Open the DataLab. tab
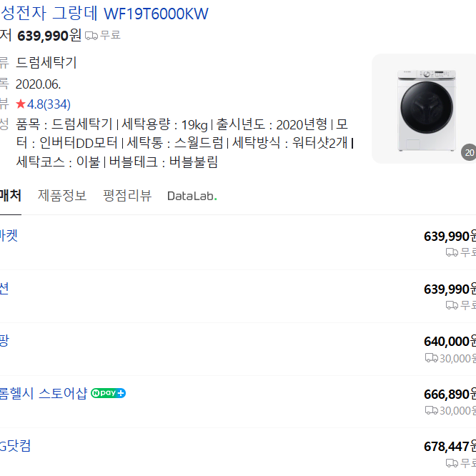 coord(192,196)
